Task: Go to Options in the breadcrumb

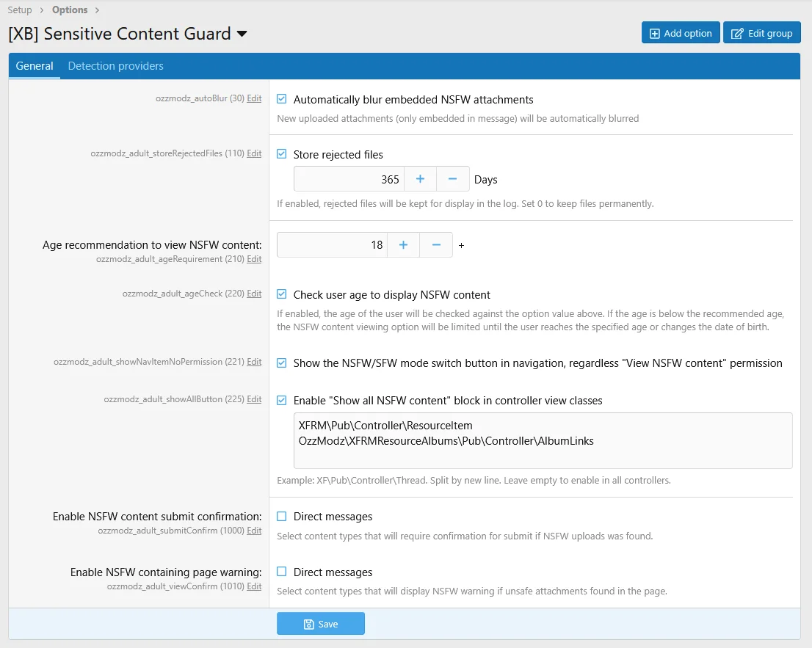Action: tap(70, 10)
